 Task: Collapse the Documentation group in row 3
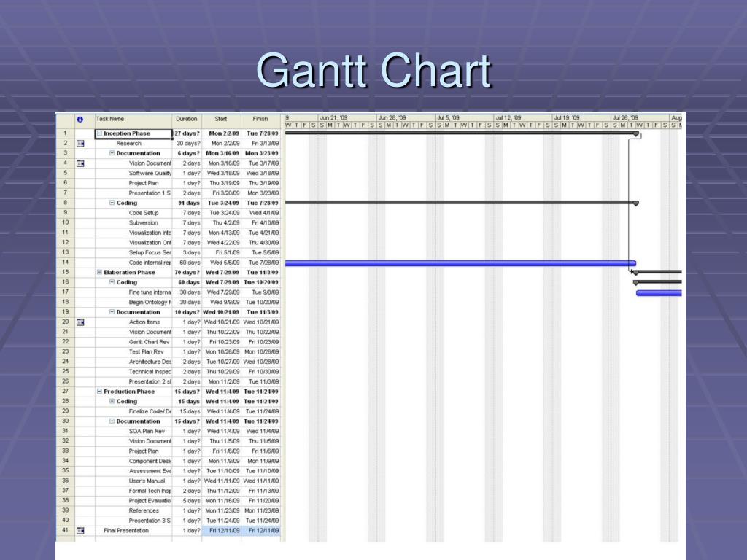112,153
